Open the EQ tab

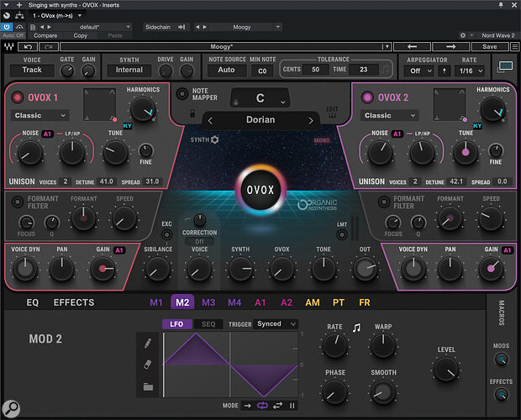pyautogui.click(x=33, y=302)
